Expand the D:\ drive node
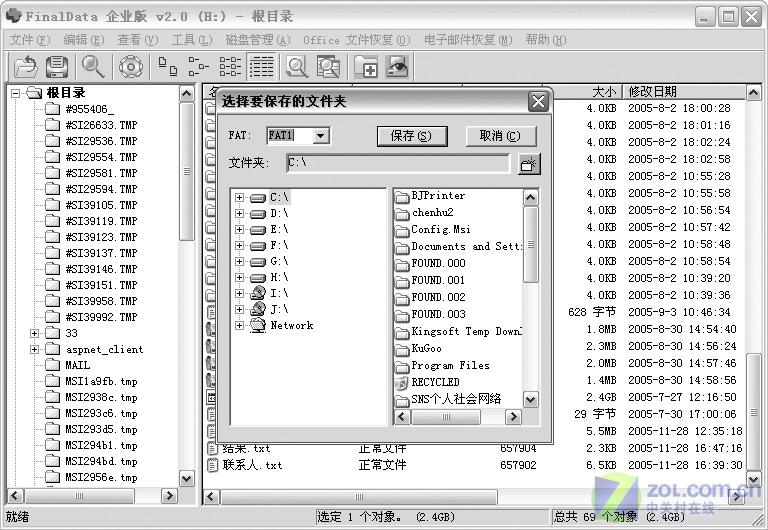The width and height of the screenshot is (768, 530). 239,214
